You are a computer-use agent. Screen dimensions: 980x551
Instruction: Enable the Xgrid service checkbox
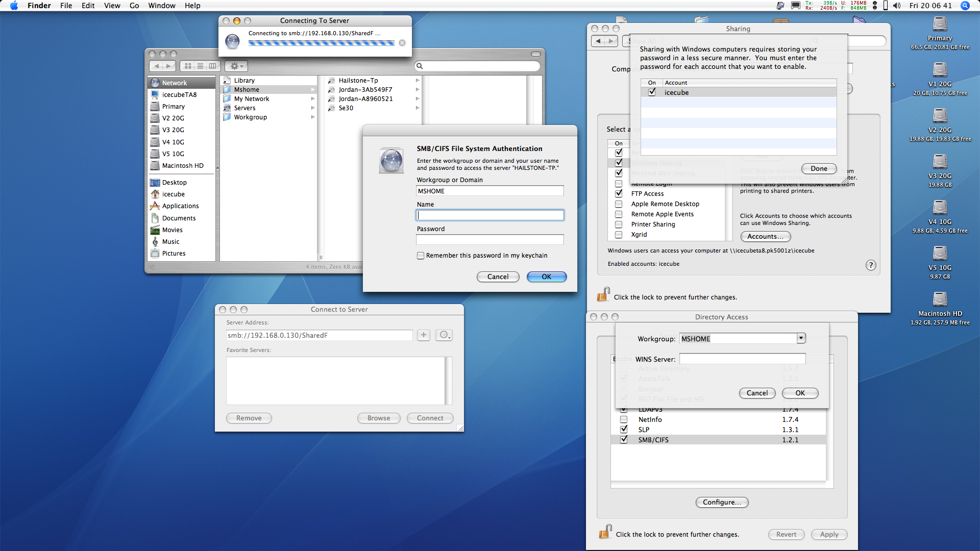click(619, 235)
